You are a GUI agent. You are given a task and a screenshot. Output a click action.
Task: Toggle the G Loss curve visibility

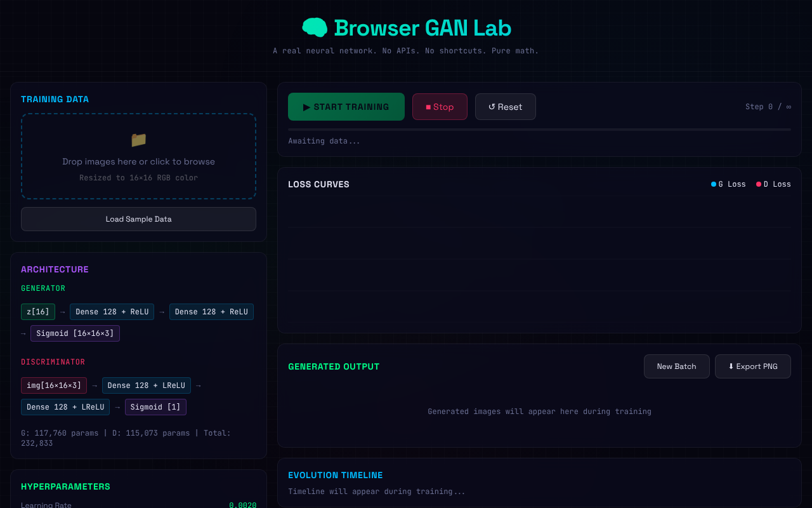(x=728, y=184)
